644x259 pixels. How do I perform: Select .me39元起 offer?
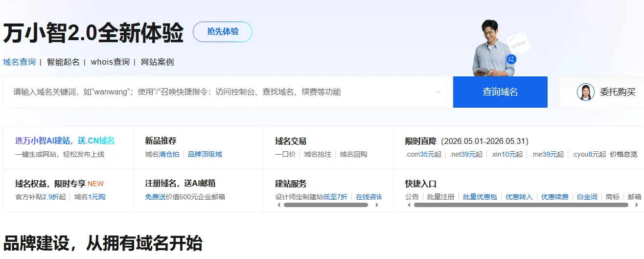[548, 154]
